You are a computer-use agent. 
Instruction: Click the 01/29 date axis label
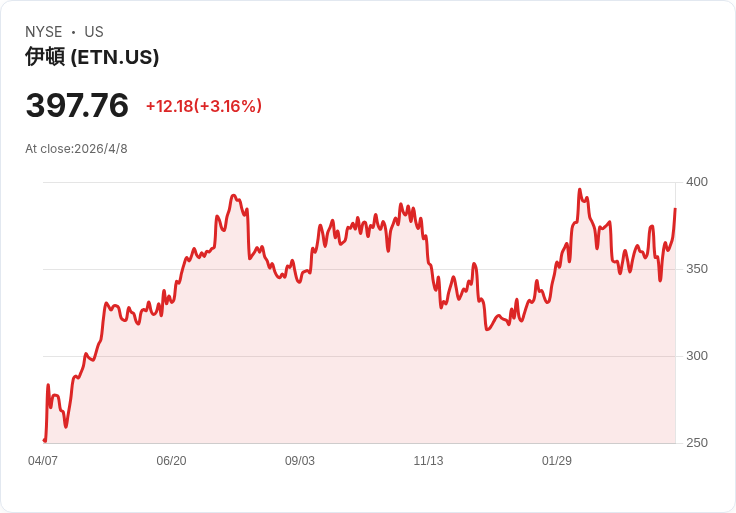point(557,460)
